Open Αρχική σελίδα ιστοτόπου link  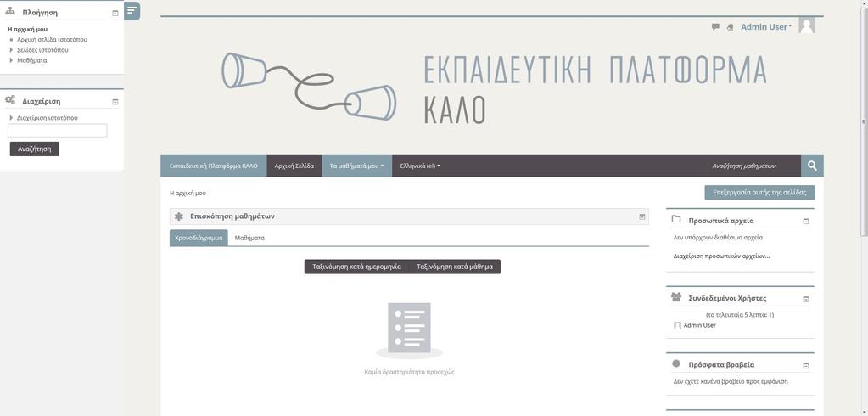click(52, 39)
